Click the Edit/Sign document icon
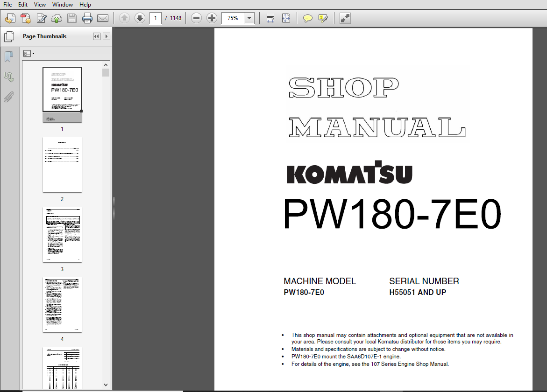 (x=42, y=18)
